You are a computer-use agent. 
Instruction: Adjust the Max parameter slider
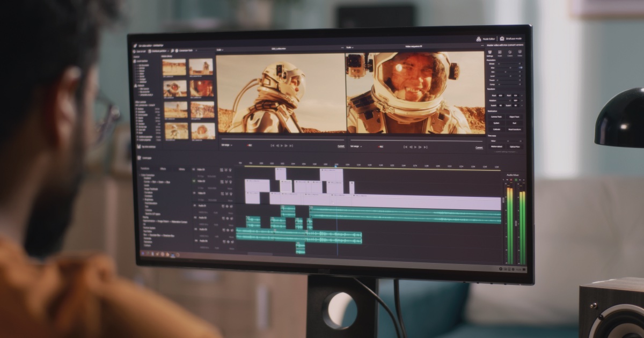pos(507,68)
